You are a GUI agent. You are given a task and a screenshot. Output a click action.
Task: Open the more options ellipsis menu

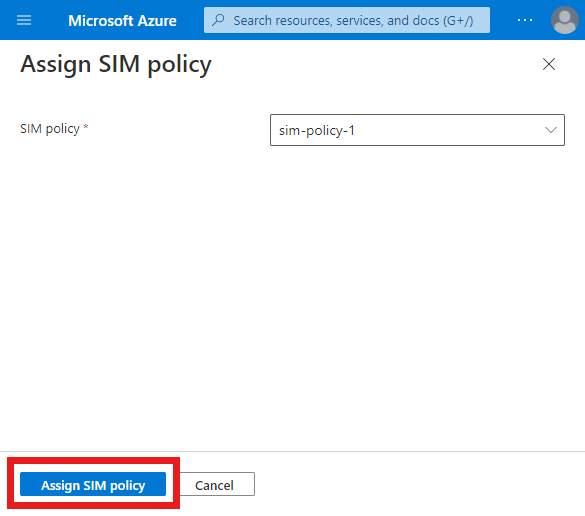[x=525, y=20]
